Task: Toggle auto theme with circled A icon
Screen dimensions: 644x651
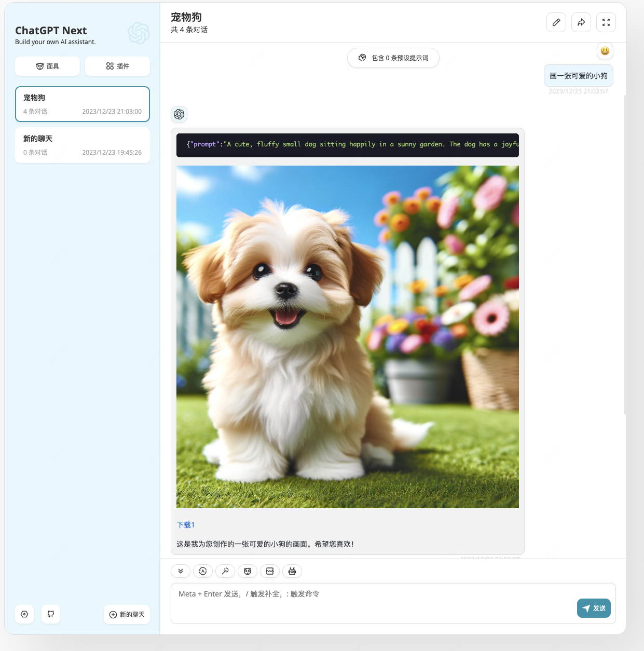Action: [203, 571]
